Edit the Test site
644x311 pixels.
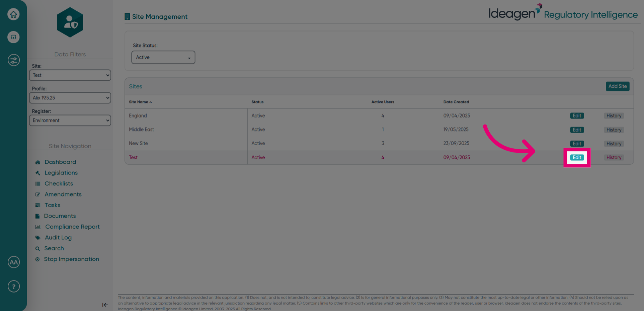tap(577, 157)
